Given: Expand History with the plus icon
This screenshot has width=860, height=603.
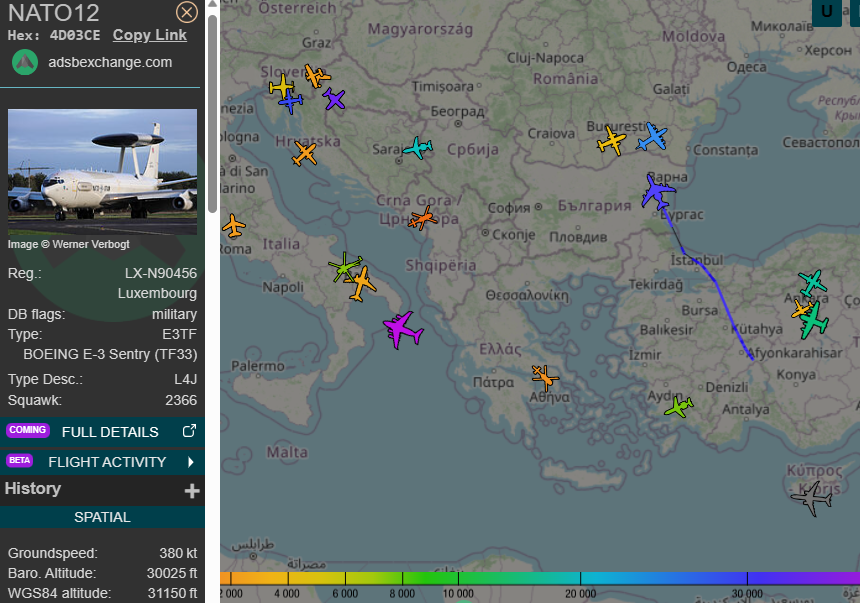Looking at the screenshot, I should click(x=191, y=491).
